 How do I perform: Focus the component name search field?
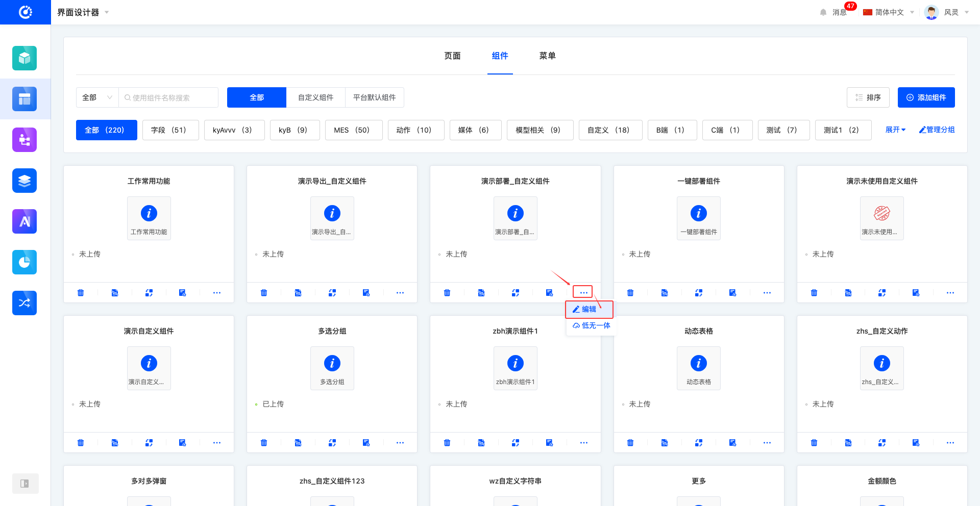pos(171,97)
